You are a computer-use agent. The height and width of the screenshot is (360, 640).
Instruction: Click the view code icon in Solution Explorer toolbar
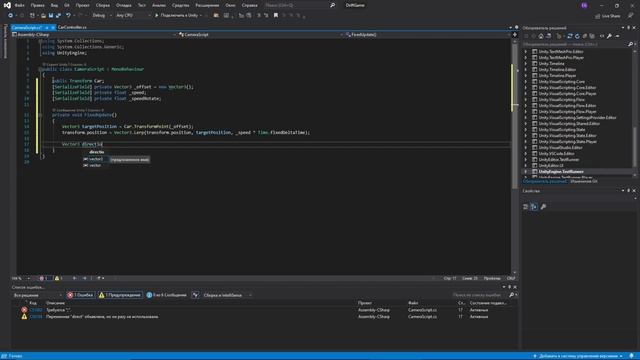[x=602, y=36]
